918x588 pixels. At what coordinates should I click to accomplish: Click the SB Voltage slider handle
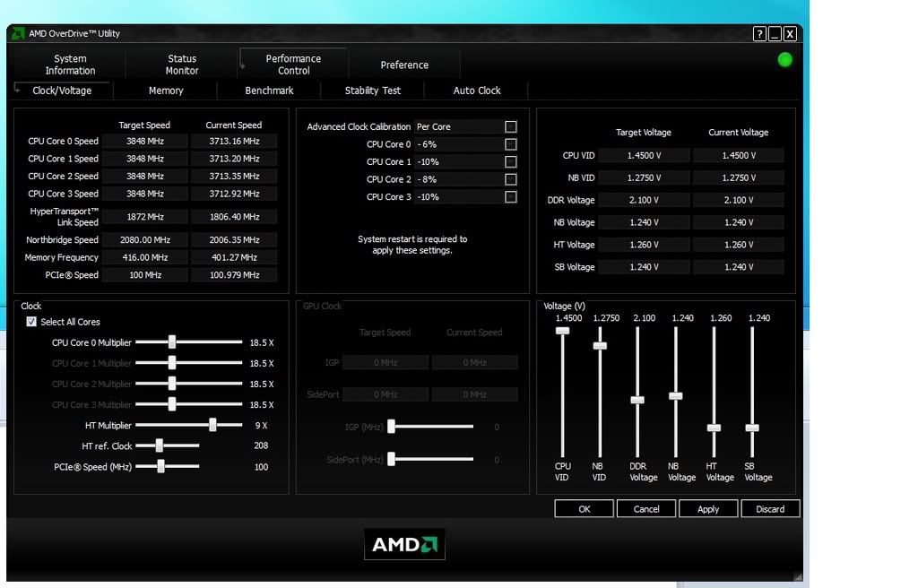[752, 428]
